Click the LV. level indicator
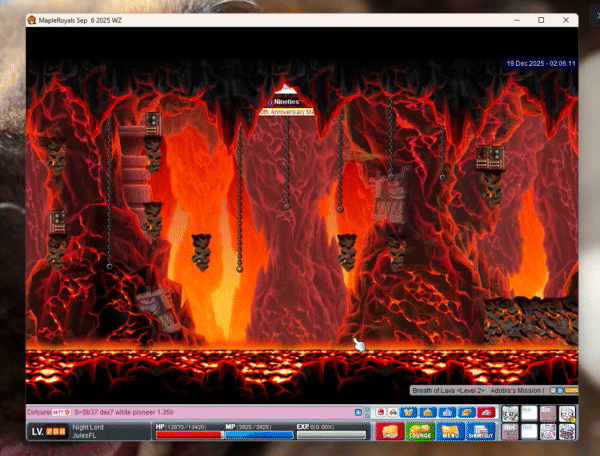Screen dimensions: 600x456 tap(49, 432)
